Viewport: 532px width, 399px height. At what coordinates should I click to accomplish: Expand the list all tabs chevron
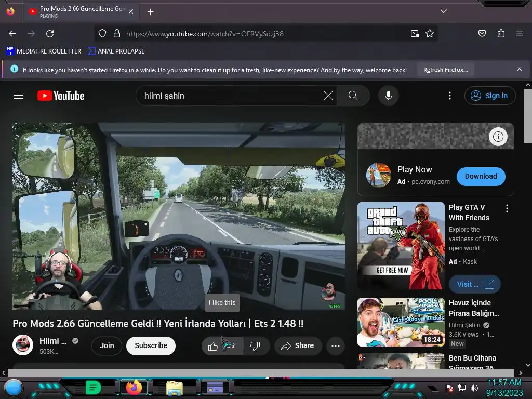[444, 11]
